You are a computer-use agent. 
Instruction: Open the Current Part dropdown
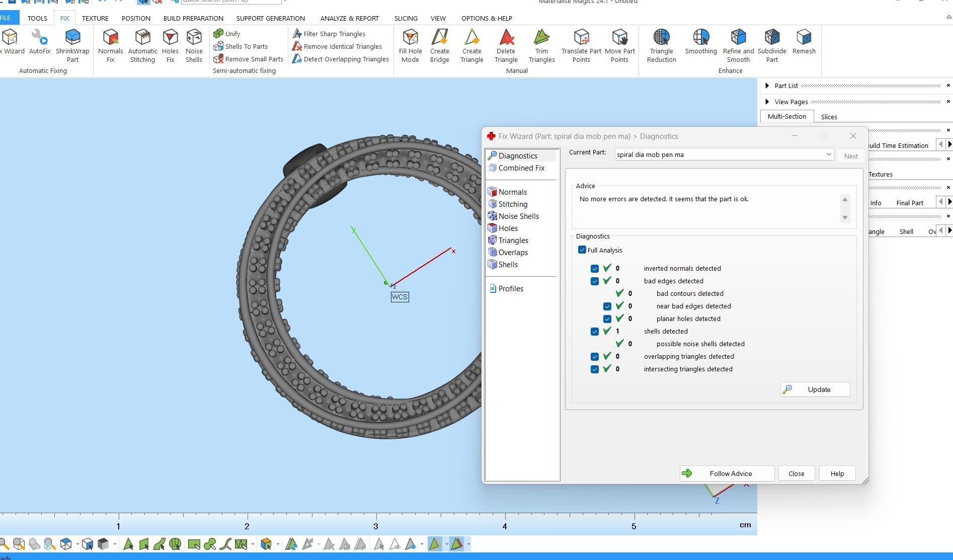[x=724, y=154]
